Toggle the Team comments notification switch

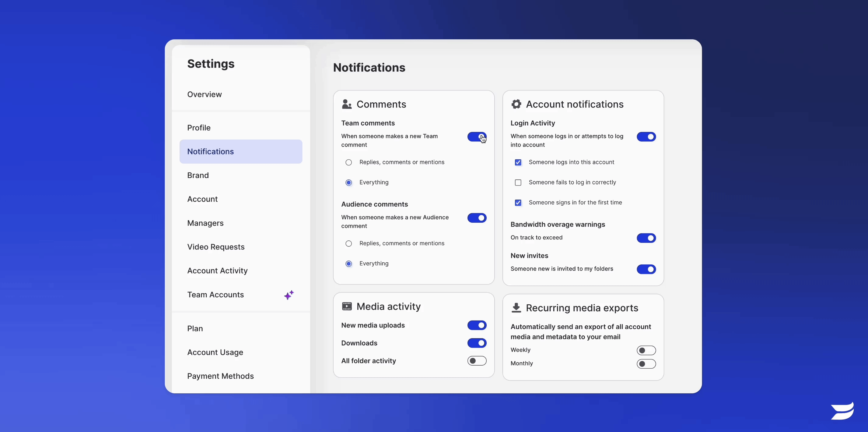[x=476, y=137]
